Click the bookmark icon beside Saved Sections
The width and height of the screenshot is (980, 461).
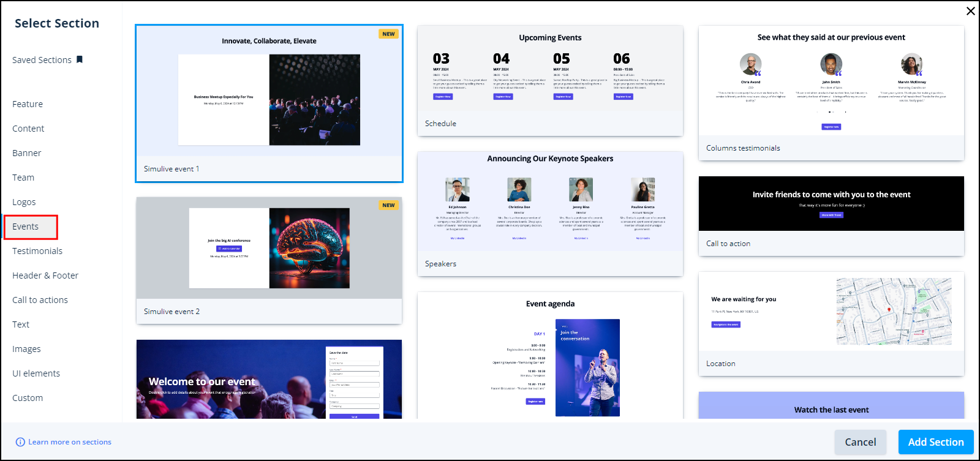[x=80, y=59]
